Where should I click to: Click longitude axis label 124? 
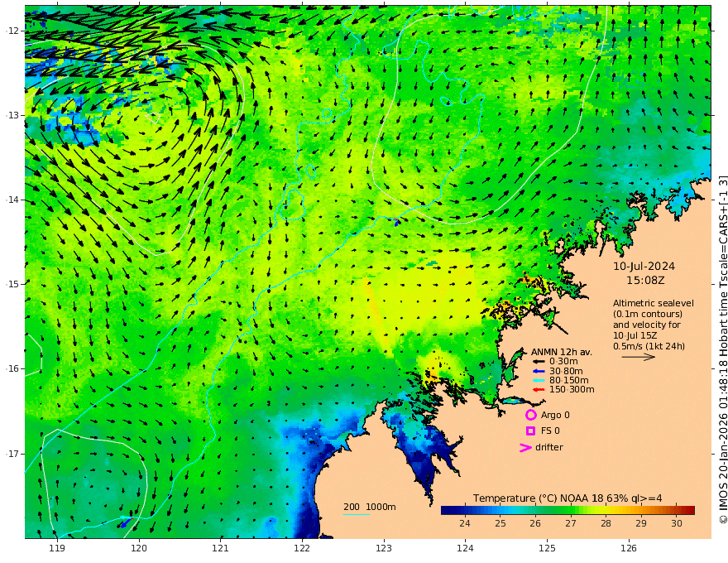coord(466,549)
